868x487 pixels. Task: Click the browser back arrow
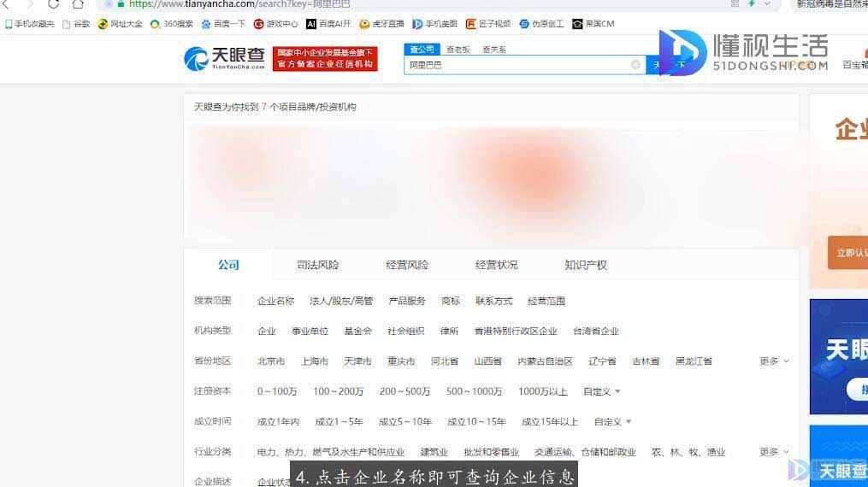(x=7, y=4)
